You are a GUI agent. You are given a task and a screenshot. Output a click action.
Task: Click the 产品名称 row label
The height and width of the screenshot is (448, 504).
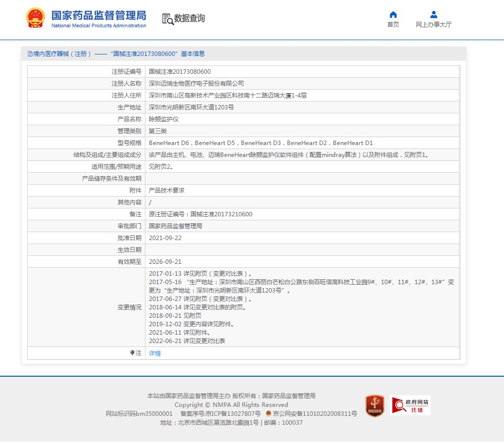pos(129,119)
